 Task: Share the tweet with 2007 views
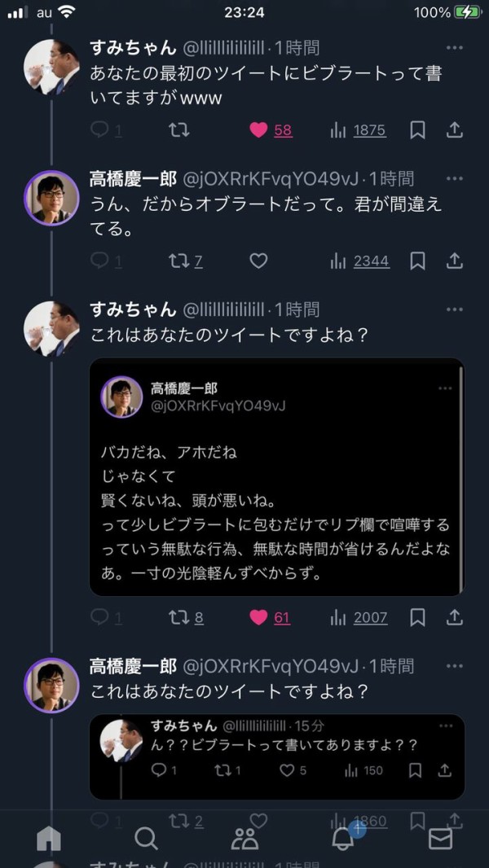pyautogui.click(x=455, y=618)
